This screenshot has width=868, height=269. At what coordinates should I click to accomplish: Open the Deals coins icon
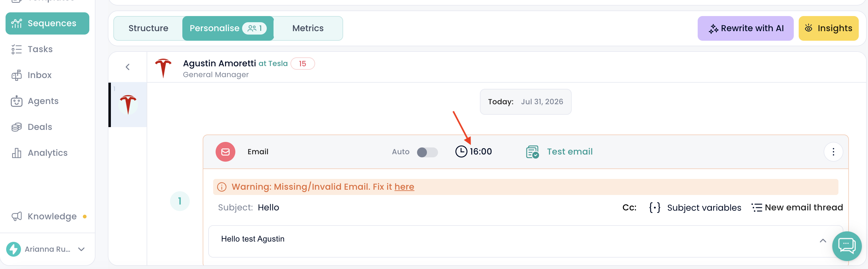[17, 127]
